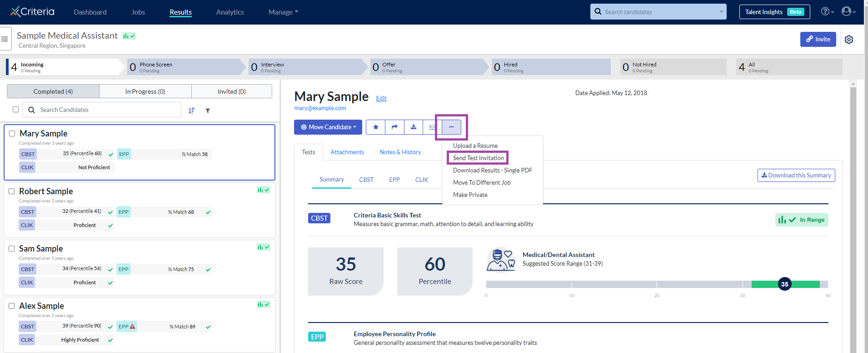Click the sort candidates icon

tap(192, 111)
